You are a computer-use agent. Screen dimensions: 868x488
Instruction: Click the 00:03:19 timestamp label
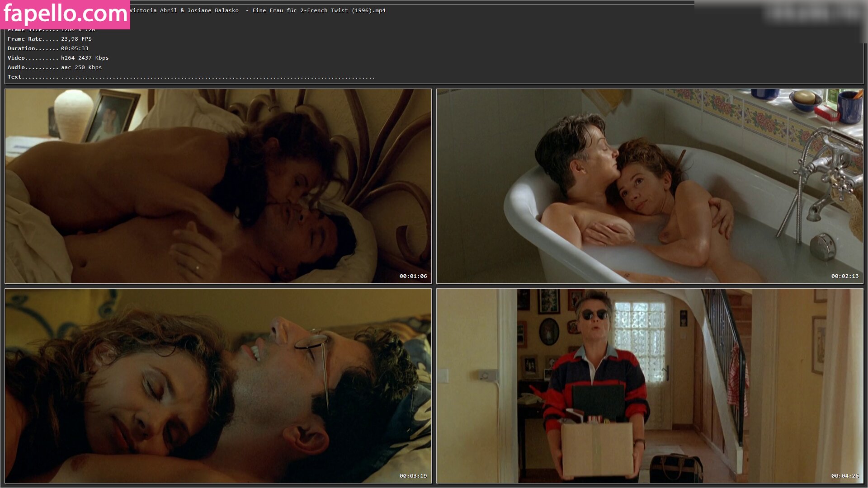click(413, 476)
